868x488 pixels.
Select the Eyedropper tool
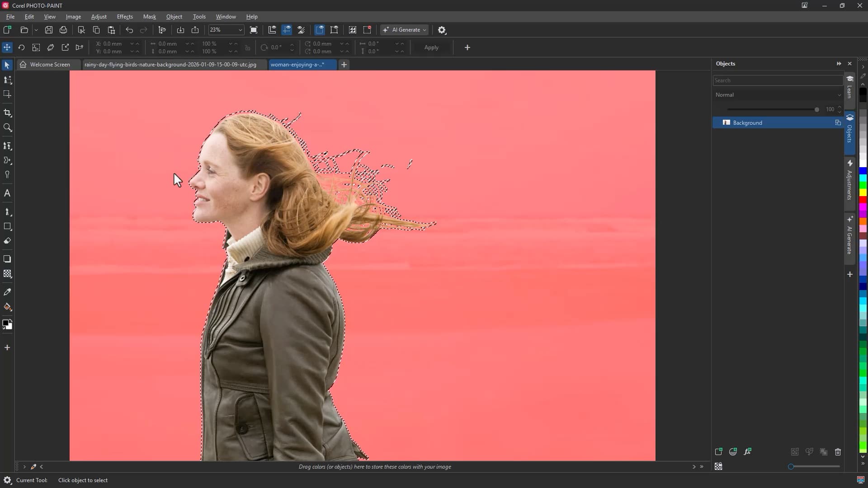pyautogui.click(x=7, y=292)
